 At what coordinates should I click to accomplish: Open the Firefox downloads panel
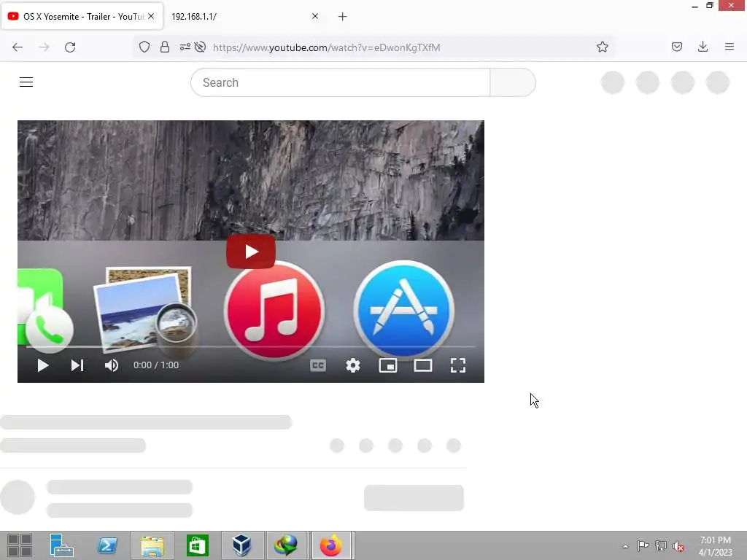click(x=703, y=47)
